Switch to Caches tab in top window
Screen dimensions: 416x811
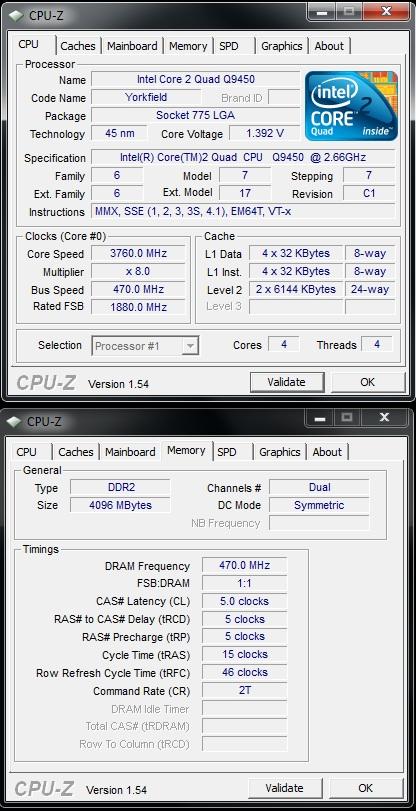[78, 46]
